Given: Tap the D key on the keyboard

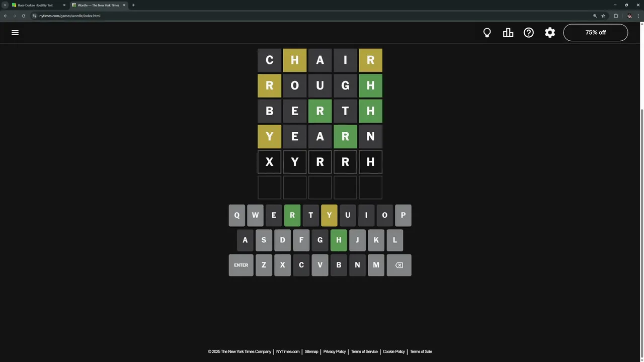Looking at the screenshot, I should [282, 240].
